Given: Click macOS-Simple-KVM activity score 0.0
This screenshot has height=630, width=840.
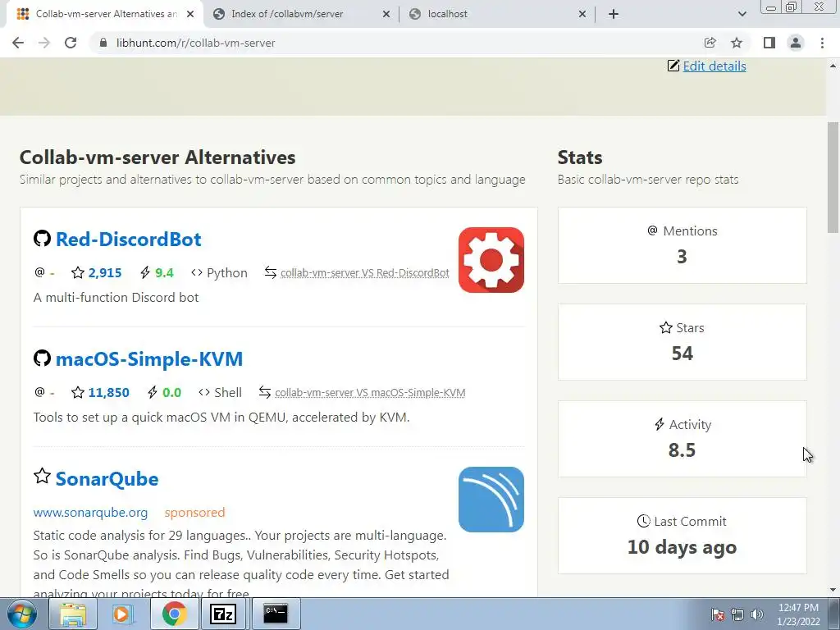Looking at the screenshot, I should [172, 393].
